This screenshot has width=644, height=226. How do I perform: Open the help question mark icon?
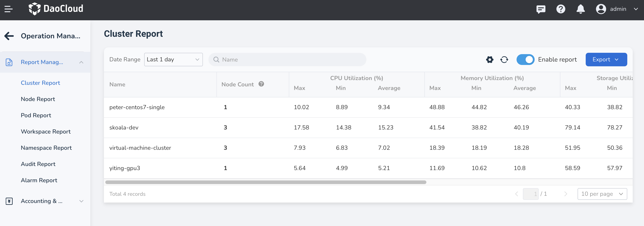click(x=560, y=9)
